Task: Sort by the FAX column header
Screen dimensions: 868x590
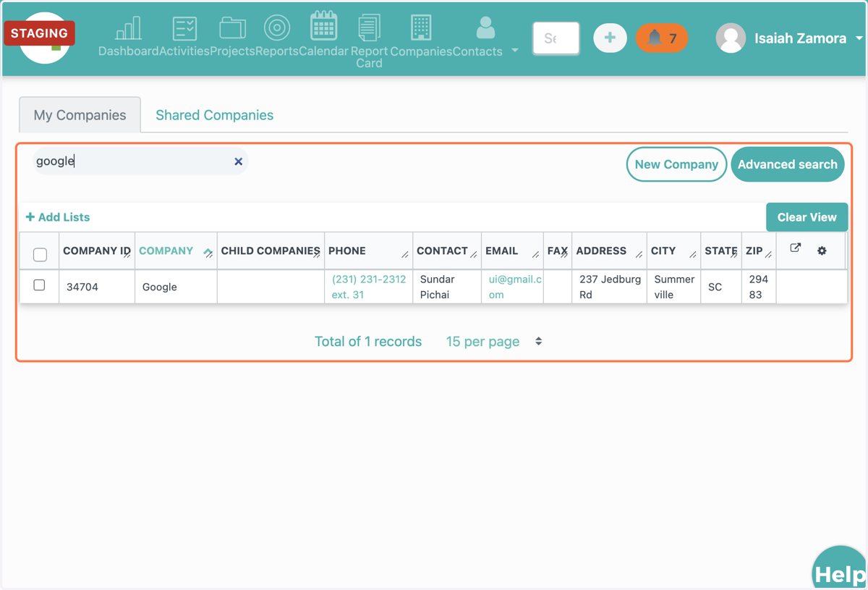Action: click(558, 250)
